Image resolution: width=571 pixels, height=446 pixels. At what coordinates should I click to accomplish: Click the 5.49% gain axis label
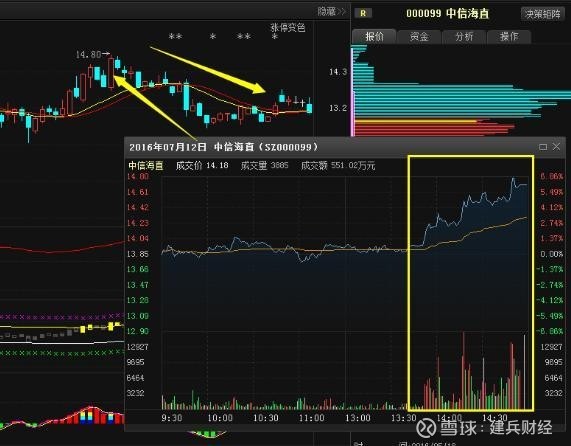click(x=552, y=192)
